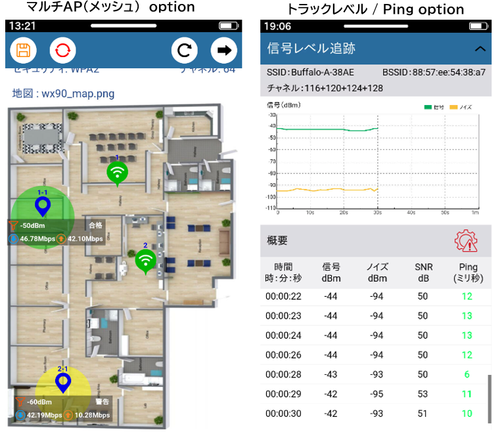Select green Wi-Fi access point marker 1
The height and width of the screenshot is (432, 504).
coord(118,172)
